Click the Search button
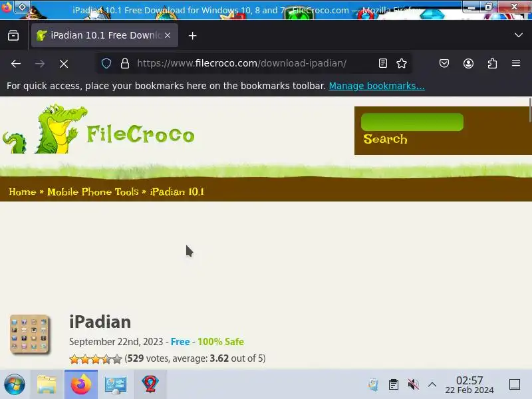The width and height of the screenshot is (532, 399). tap(385, 139)
